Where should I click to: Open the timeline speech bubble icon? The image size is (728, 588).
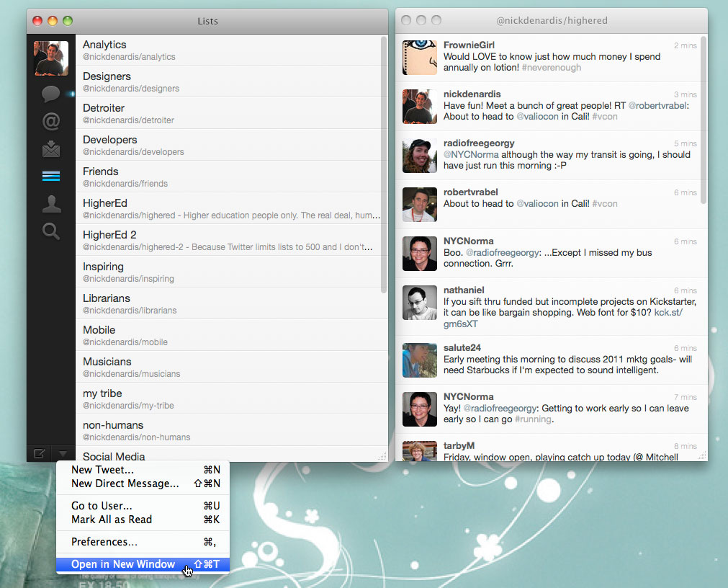(50, 94)
